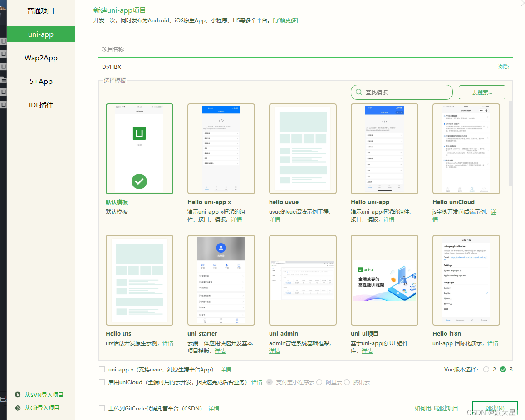Switch to Wap2App project type
The image size is (525, 420).
[x=41, y=58]
